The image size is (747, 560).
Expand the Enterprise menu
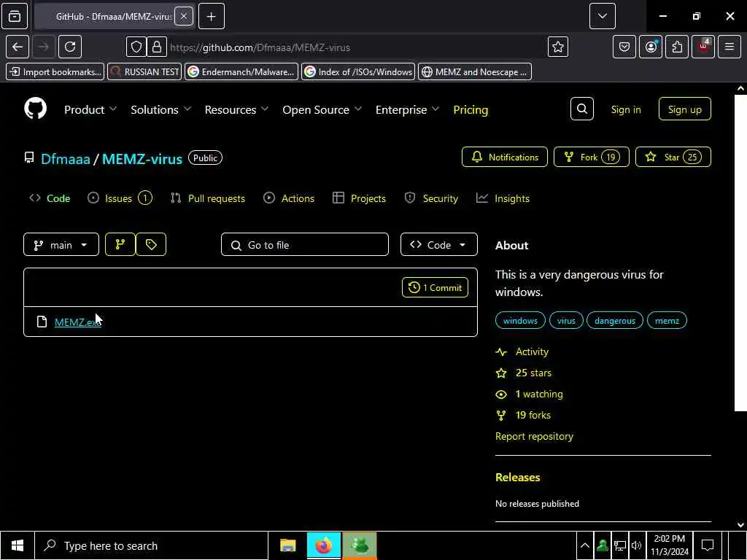pyautogui.click(x=407, y=109)
